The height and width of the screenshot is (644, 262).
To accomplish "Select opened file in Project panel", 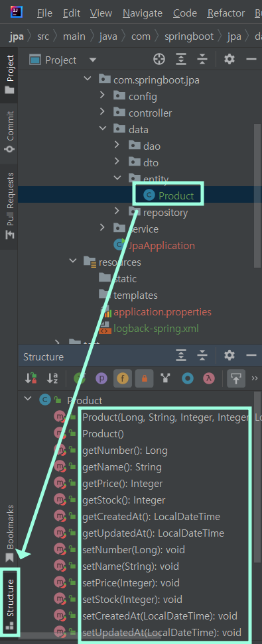I will point(159,60).
